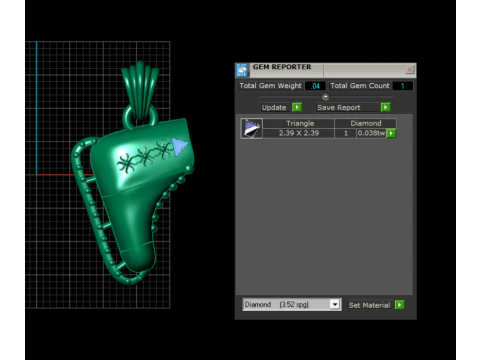Click the 0.038tw weight cell
The image size is (480, 360).
[x=371, y=133]
